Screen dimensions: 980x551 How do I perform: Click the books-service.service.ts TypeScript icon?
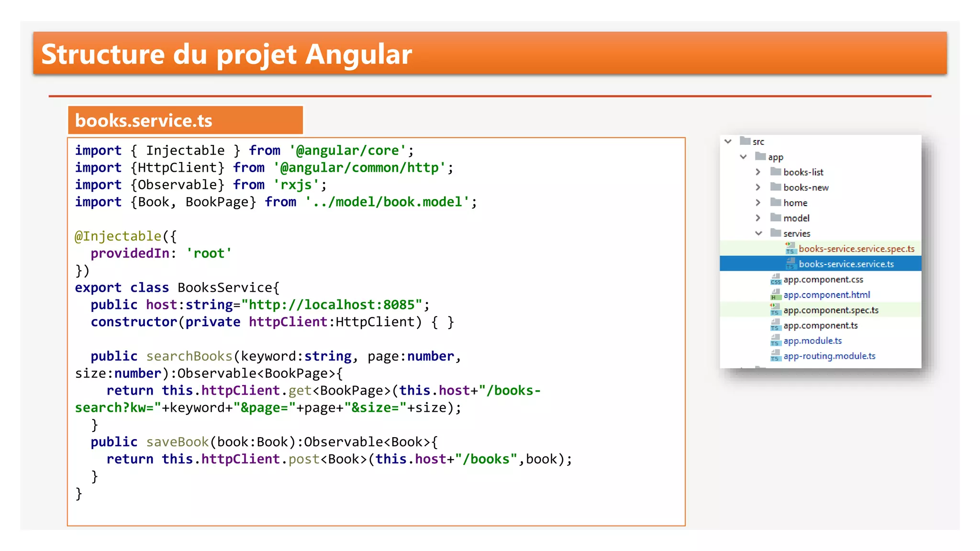coord(790,264)
